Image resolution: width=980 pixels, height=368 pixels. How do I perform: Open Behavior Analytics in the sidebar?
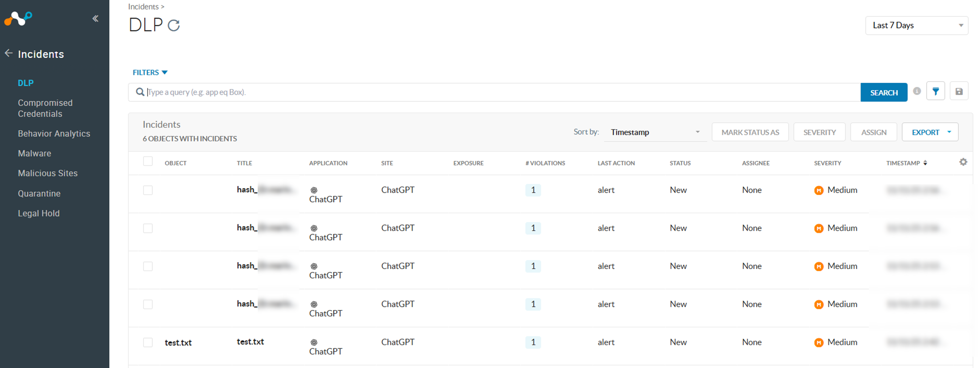(54, 134)
